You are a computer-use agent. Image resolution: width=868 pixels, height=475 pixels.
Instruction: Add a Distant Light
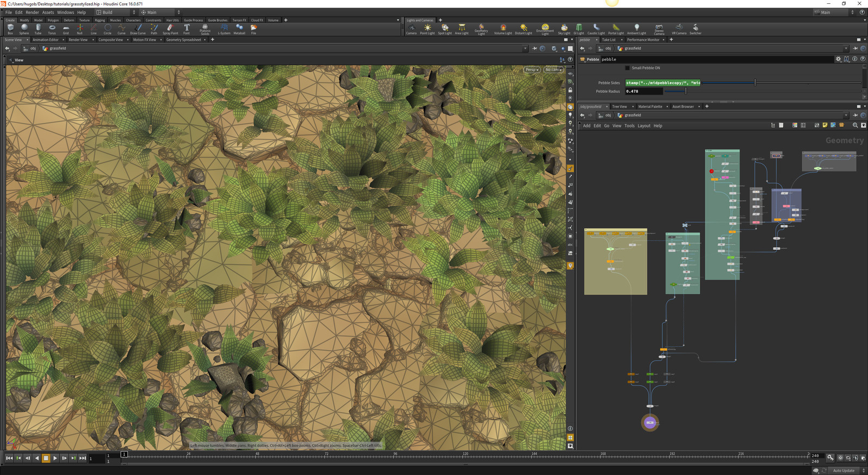tap(524, 29)
